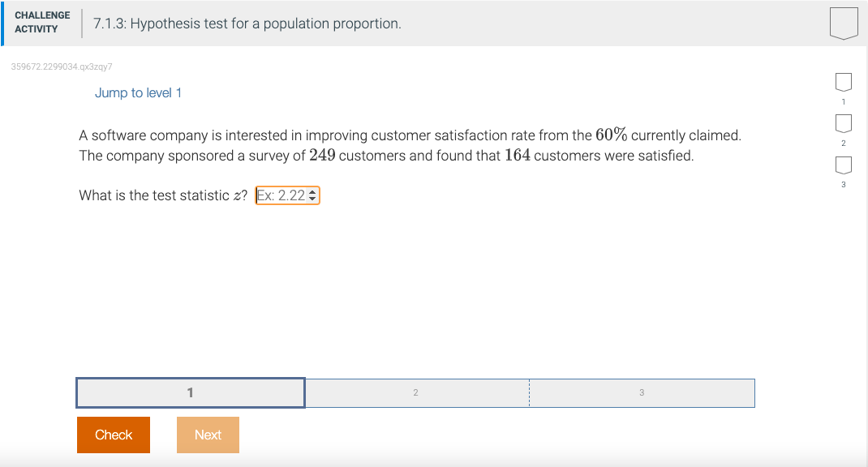Toggle level 2's sidebar bookmark off
Viewport: 868px width, 467px height.
843,122
